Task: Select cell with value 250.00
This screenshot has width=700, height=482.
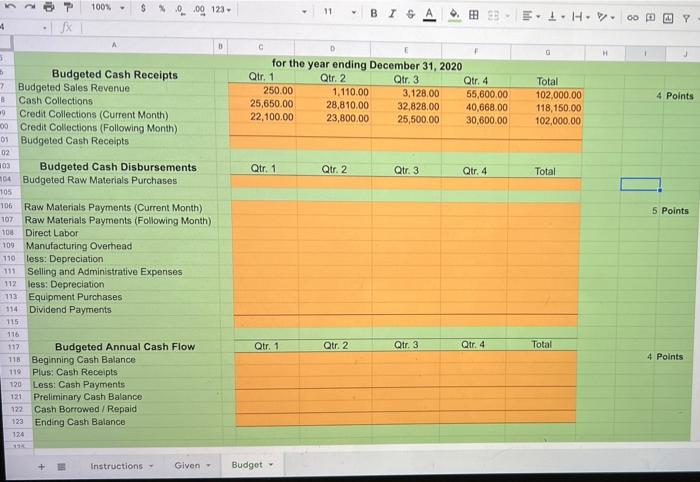Action: (x=262, y=91)
